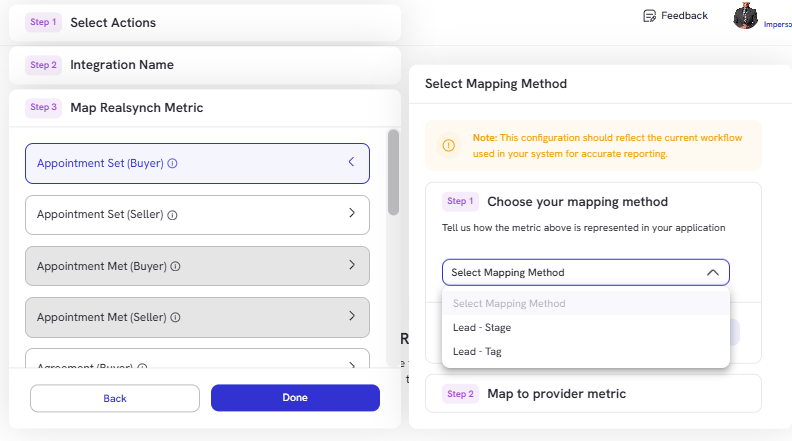
Task: Click the orange warning note icon
Action: click(x=449, y=145)
